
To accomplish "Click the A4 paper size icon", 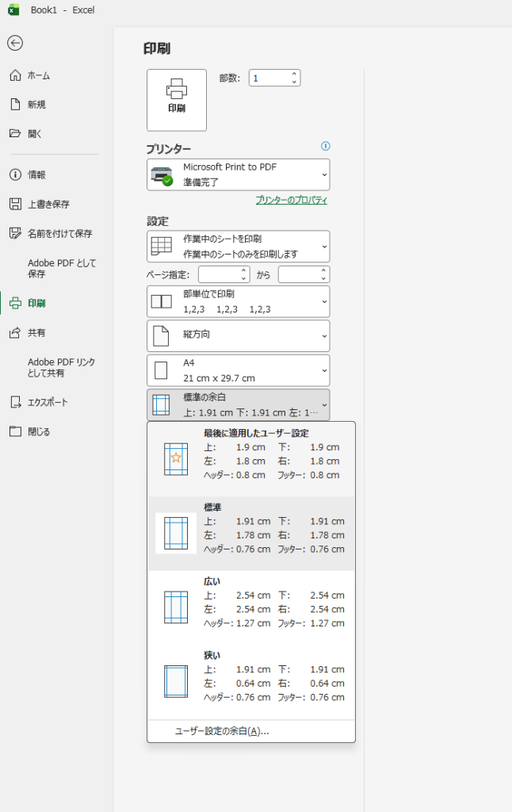I will click(x=161, y=370).
